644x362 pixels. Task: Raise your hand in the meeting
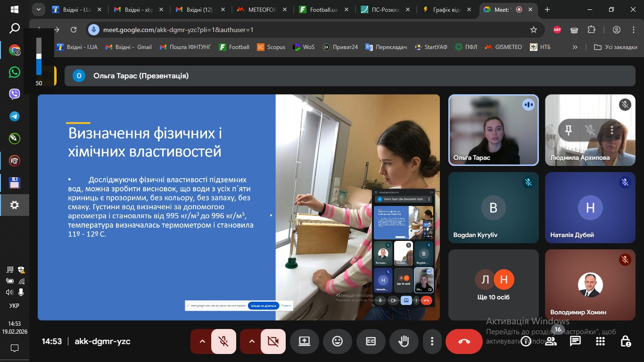404,341
